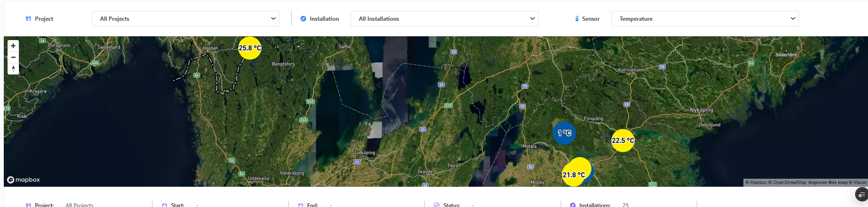Viewport: 868px width, 207px height.
Task: Open the All Projects dropdown
Action: (x=185, y=19)
